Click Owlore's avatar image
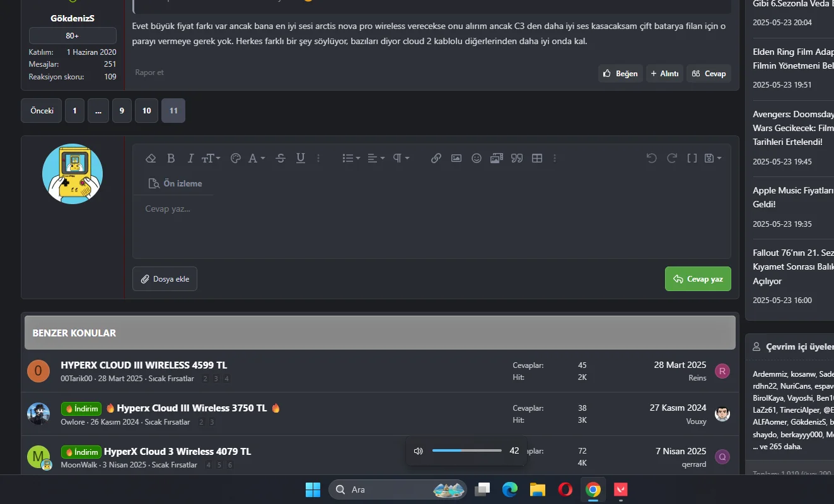The image size is (834, 504). click(38, 414)
